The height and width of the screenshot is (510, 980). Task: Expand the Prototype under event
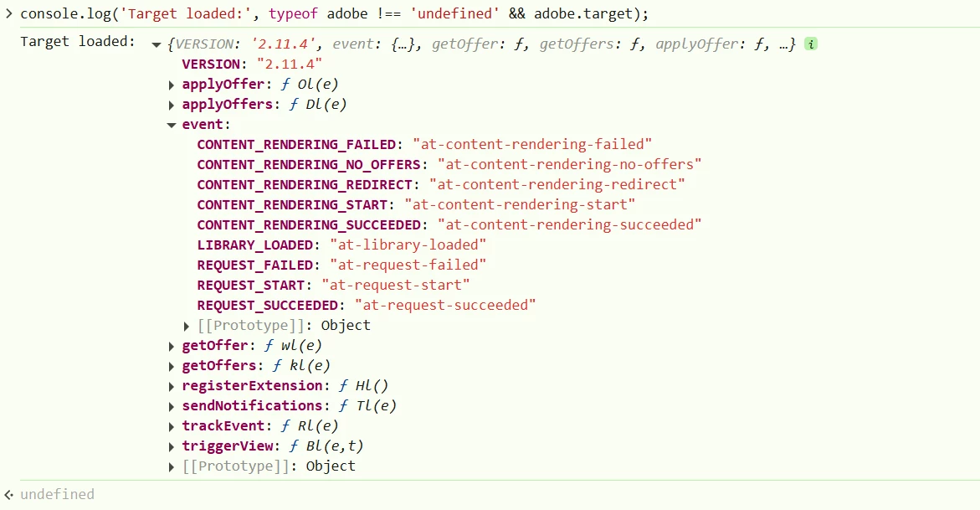[x=187, y=326]
